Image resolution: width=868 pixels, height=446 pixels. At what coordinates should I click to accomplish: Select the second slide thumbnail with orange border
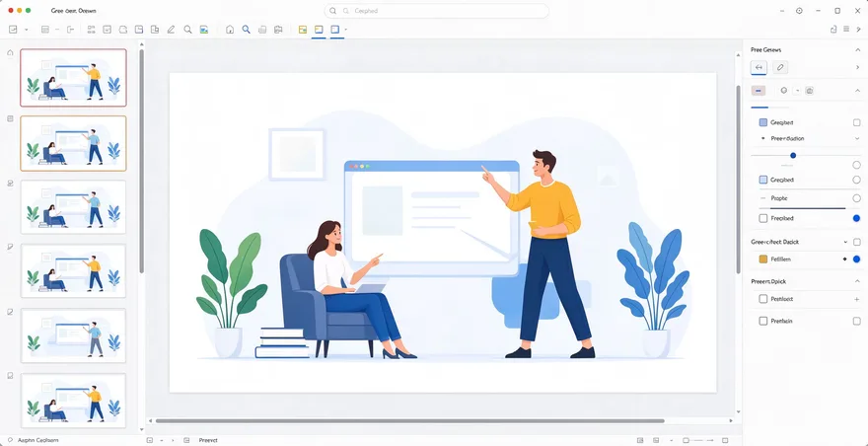tap(73, 143)
